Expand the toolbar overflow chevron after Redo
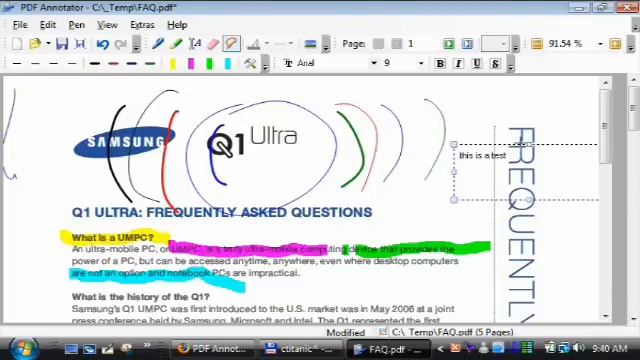This screenshot has width=640, height=360. click(136, 44)
